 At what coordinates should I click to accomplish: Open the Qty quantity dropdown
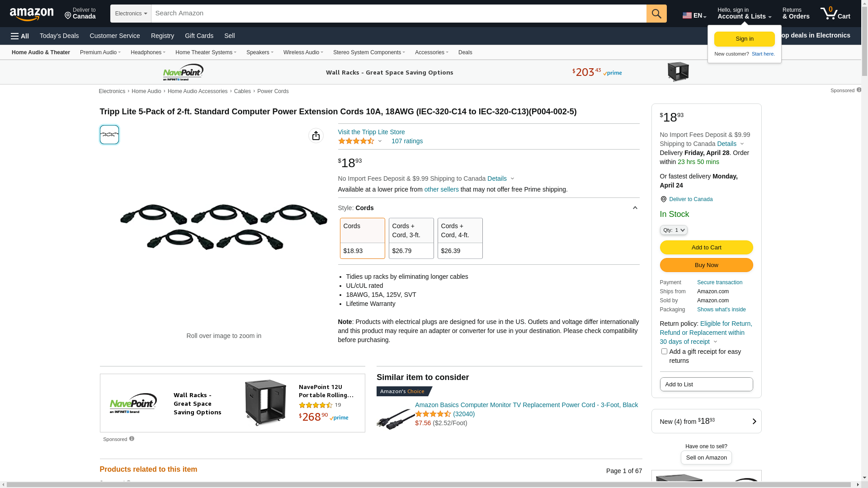tap(674, 230)
